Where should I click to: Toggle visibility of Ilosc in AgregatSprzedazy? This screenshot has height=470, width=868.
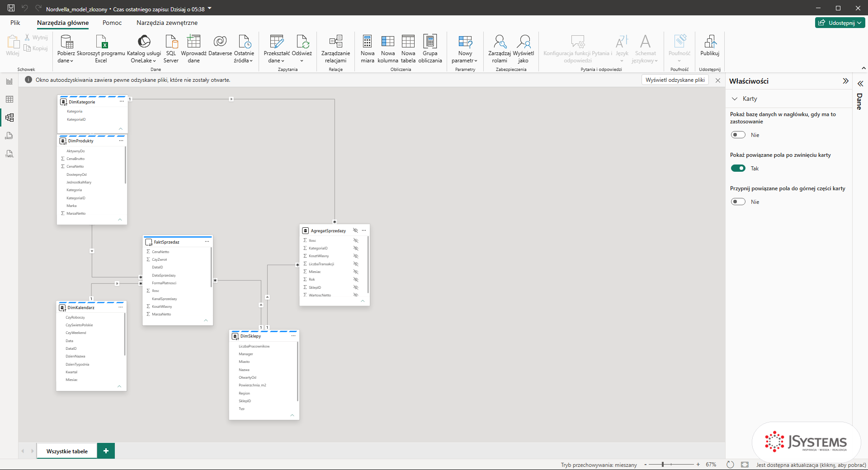[x=356, y=240]
